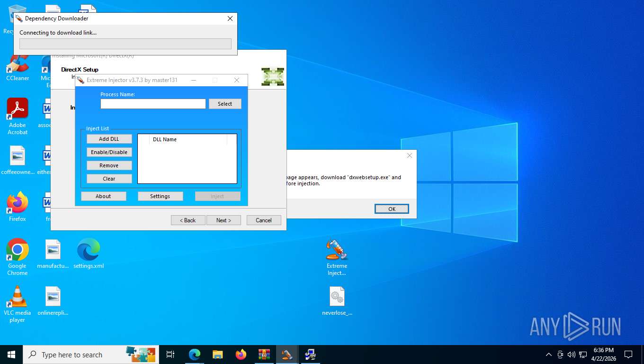The image size is (644, 364).
Task: Open Google Chrome desktop shortcut
Action: (x=18, y=257)
